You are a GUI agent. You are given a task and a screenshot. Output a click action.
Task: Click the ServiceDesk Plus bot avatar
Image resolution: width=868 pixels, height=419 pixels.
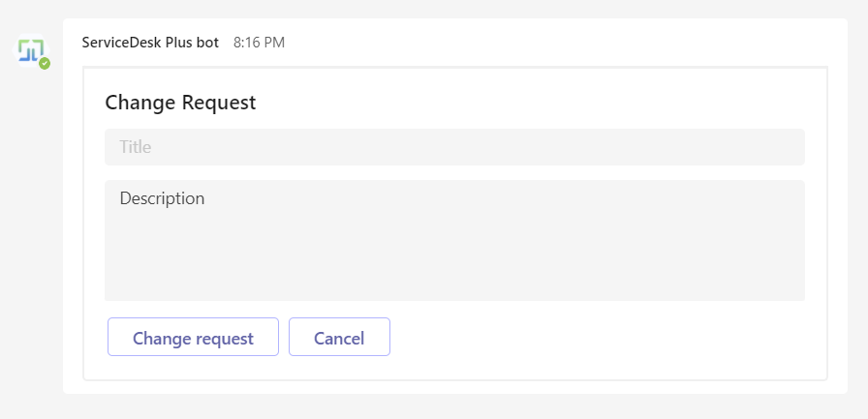(x=31, y=49)
